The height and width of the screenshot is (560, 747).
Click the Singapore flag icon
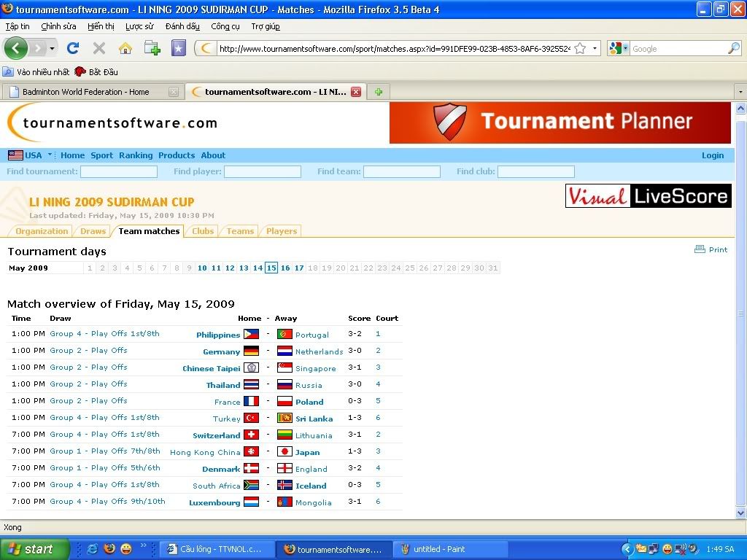(x=285, y=367)
